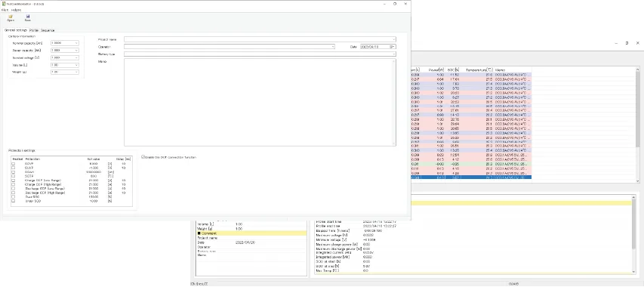Click the Maximum voltage [V] row in summary

click(473, 235)
